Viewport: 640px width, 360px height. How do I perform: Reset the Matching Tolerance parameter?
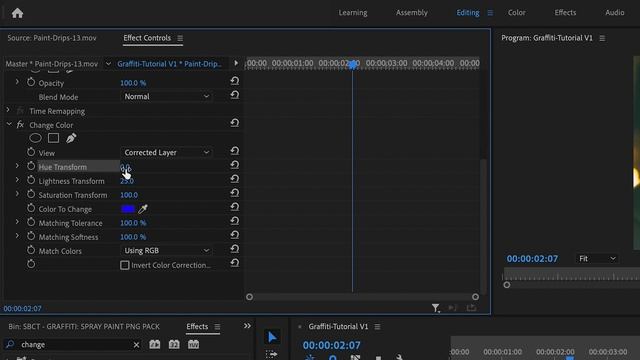[x=234, y=221]
